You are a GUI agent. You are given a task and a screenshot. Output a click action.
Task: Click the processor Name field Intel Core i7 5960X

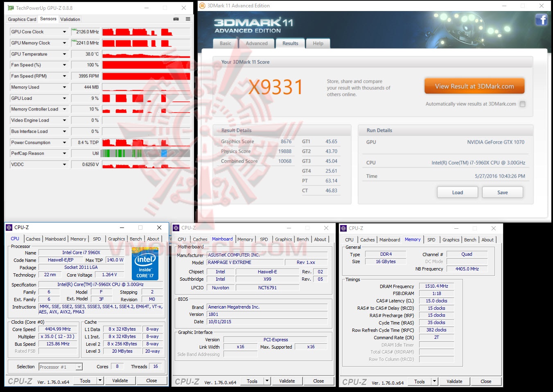coord(81,252)
